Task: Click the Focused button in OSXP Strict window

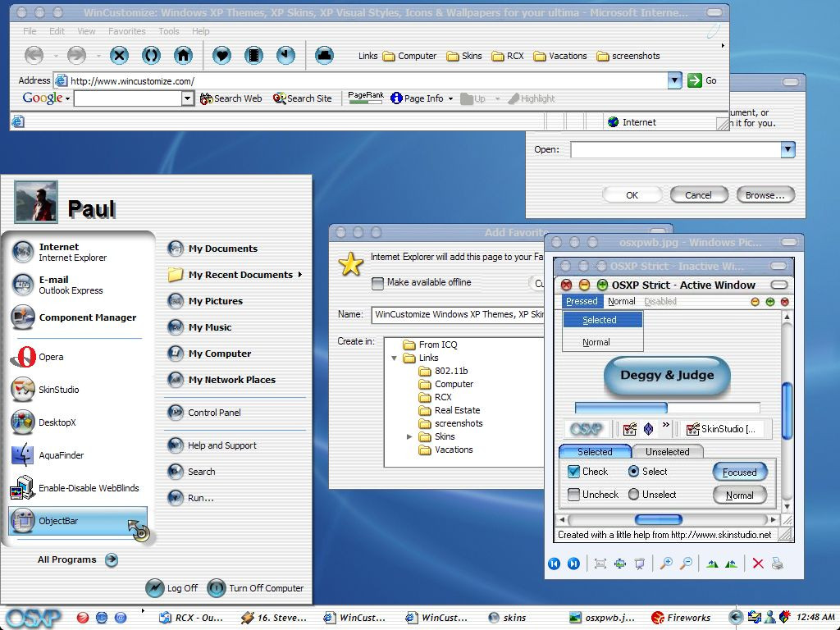Action: 739,472
